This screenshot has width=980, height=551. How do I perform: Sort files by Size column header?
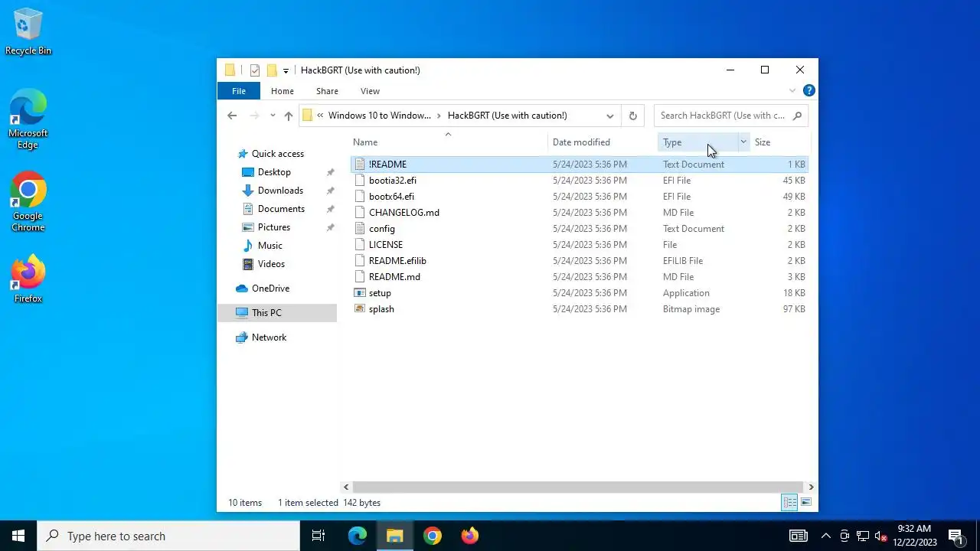[x=763, y=142]
